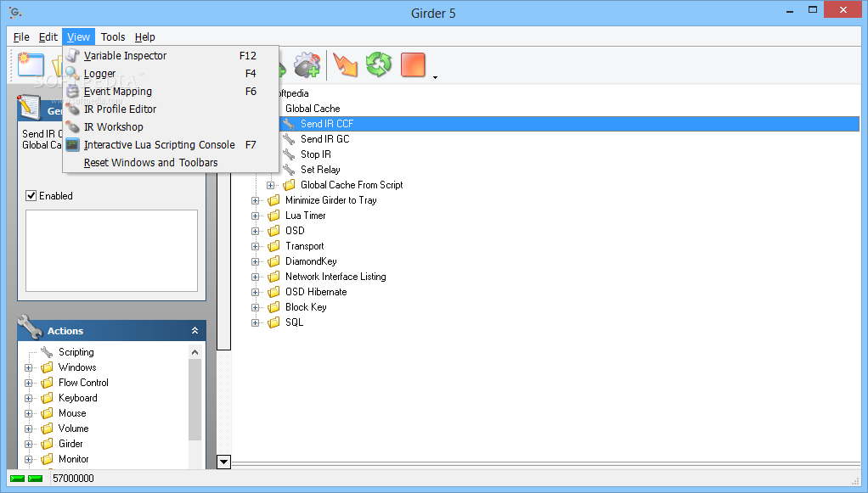Viewport: 868px width, 493px height.
Task: Click the green circular refresh arrows icon
Action: coord(379,64)
